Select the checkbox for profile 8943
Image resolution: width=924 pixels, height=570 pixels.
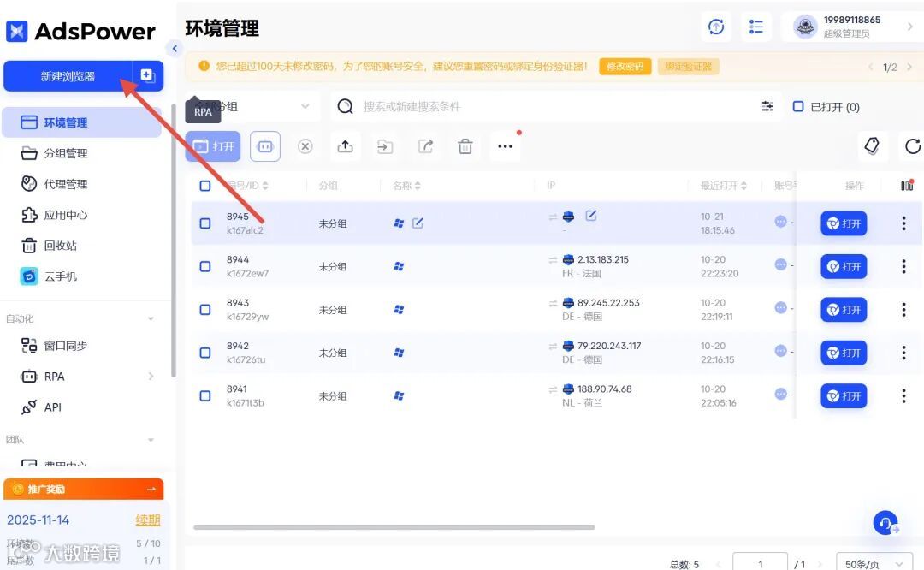point(205,310)
